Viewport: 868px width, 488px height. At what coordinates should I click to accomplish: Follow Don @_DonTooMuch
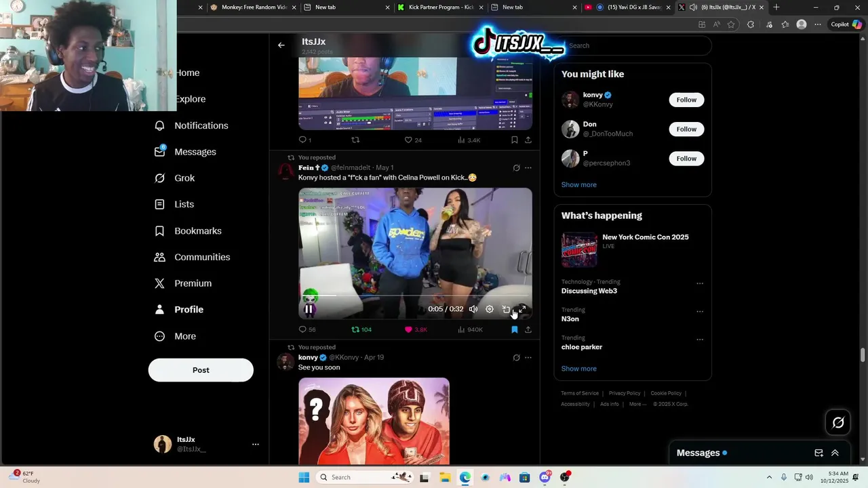[686, 129]
